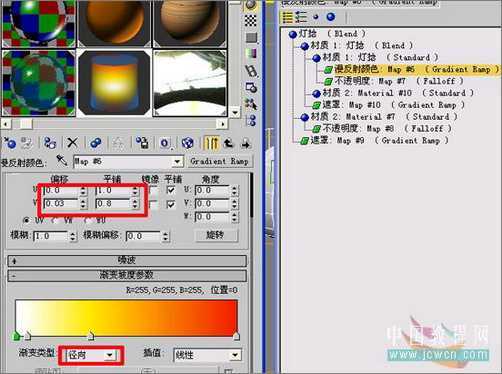Click the 模糊偏移 0.0 spinner arrows
The image size is (502, 374).
click(x=165, y=236)
